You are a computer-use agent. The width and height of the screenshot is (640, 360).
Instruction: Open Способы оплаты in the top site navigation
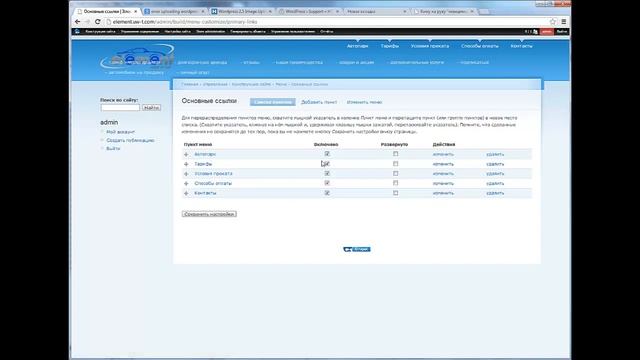pyautogui.click(x=480, y=46)
